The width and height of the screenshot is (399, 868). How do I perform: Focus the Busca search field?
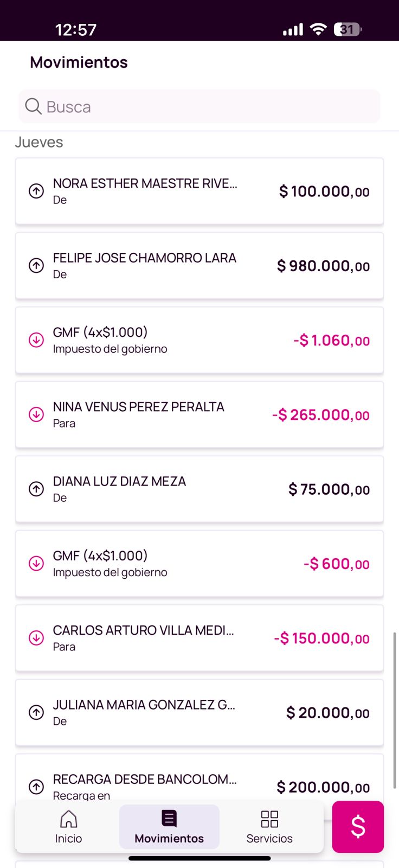click(x=206, y=106)
